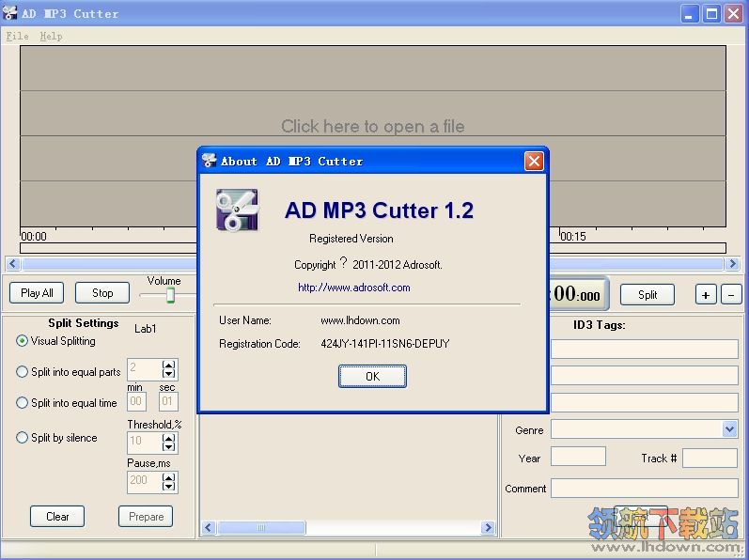Screen dimensions: 749x560
Task: Click the Lab1 label
Action: (145, 329)
